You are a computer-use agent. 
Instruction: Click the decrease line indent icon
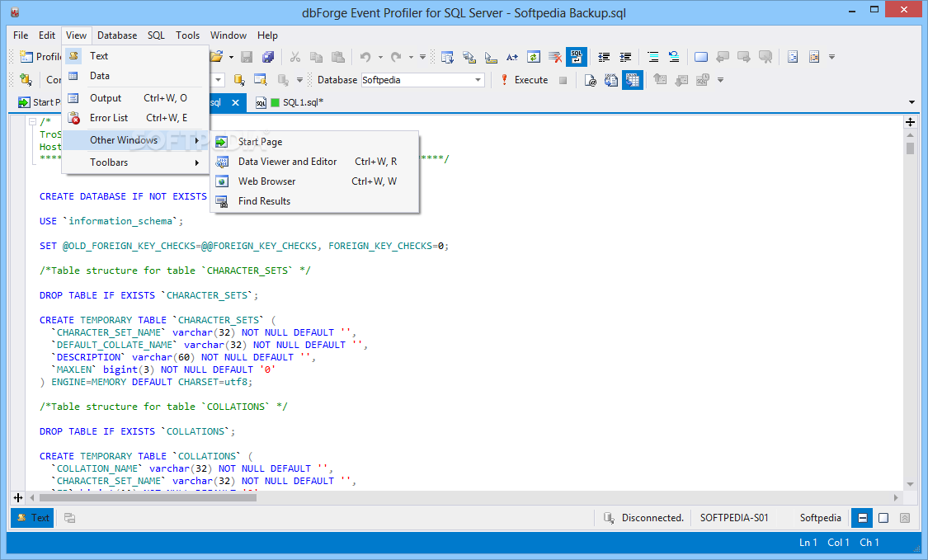(x=604, y=57)
